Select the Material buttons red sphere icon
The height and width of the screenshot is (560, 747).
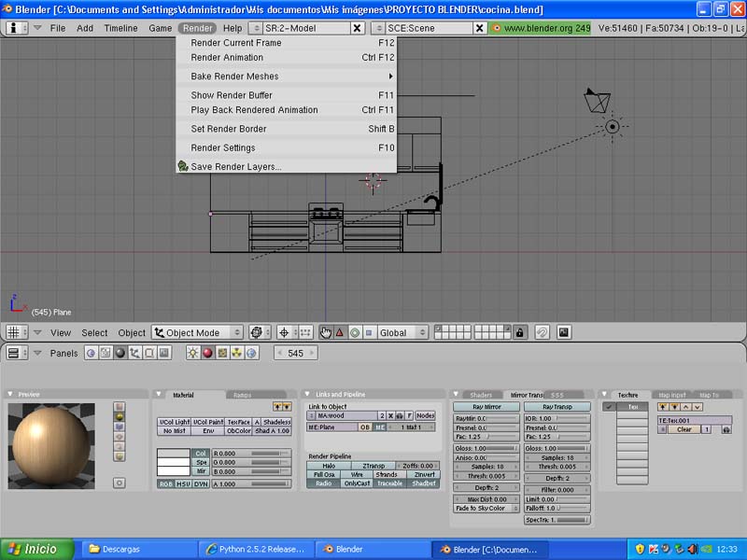click(208, 353)
